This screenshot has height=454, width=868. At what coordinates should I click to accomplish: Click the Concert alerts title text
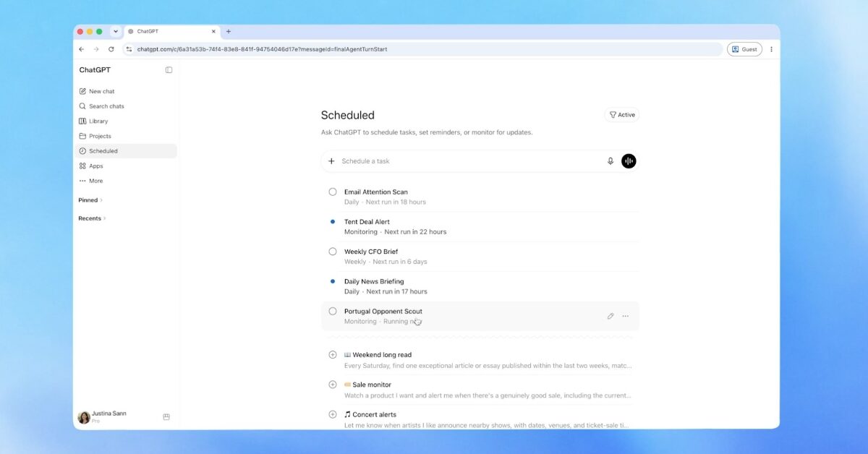point(374,414)
